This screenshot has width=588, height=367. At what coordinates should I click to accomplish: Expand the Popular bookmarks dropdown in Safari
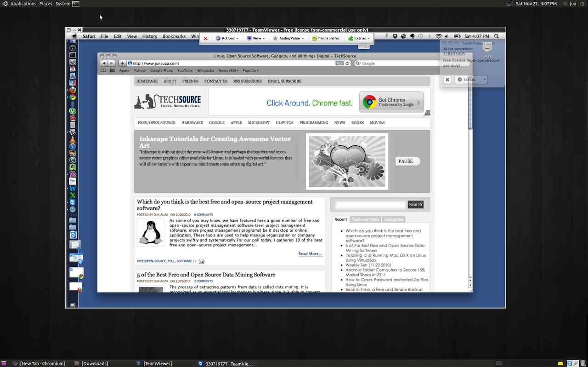tap(250, 70)
